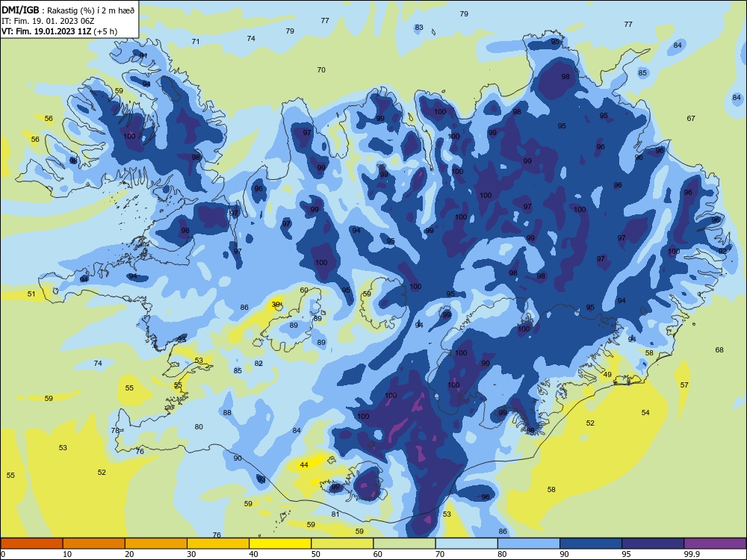Image resolution: width=747 pixels, height=560 pixels.
Task: Click the map value 88
Action: click(227, 412)
